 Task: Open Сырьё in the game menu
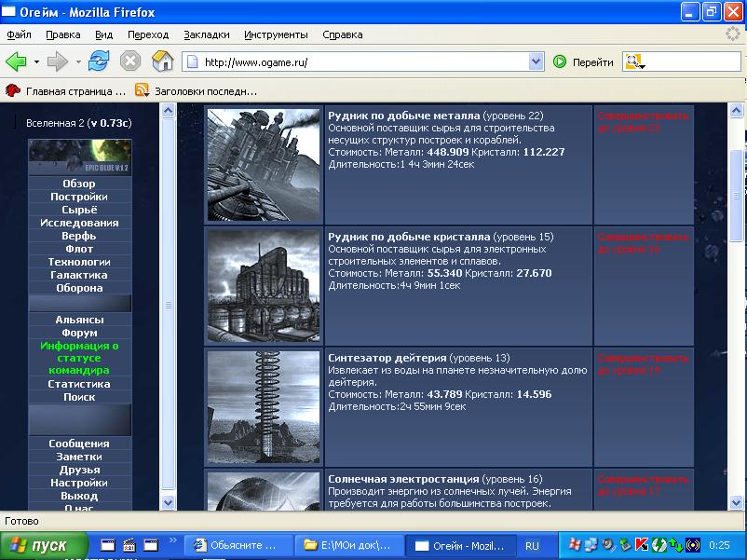79,210
